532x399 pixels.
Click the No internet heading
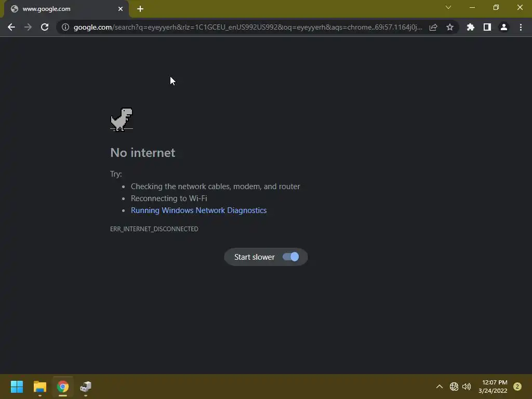(143, 153)
